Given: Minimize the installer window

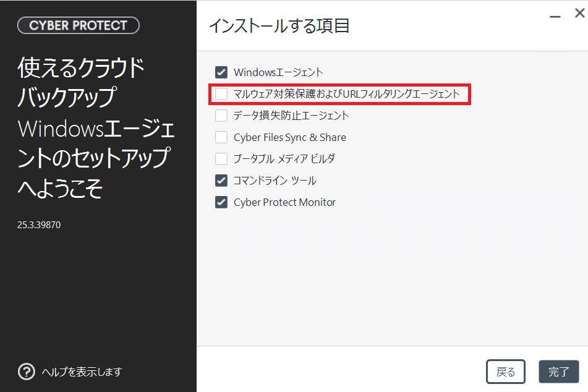Looking at the screenshot, I should (555, 17).
